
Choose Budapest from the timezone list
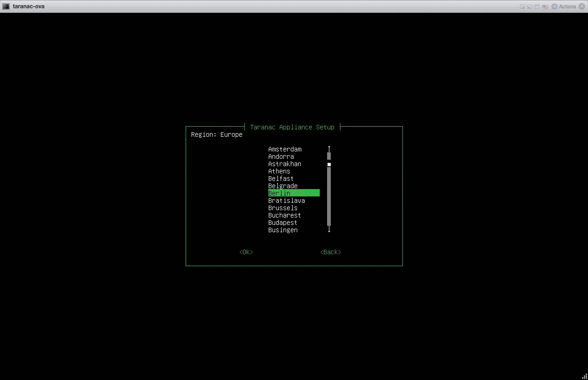[x=283, y=223]
